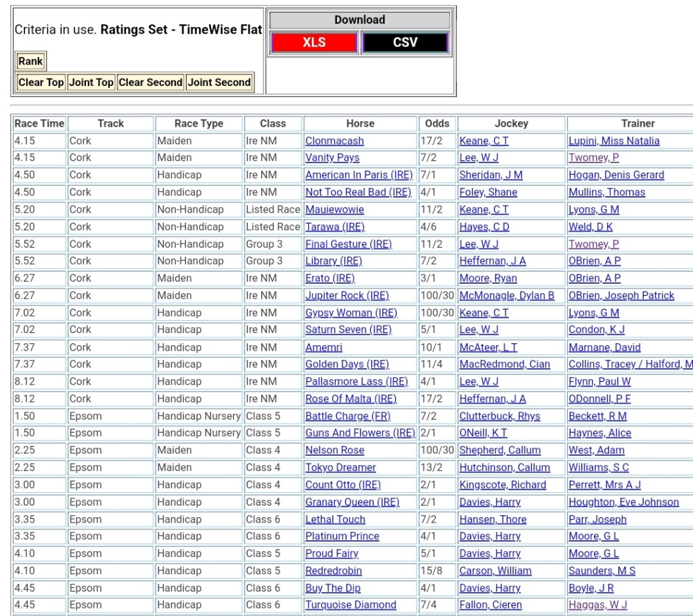
Task: Click the Odds column header
Action: 437,123
